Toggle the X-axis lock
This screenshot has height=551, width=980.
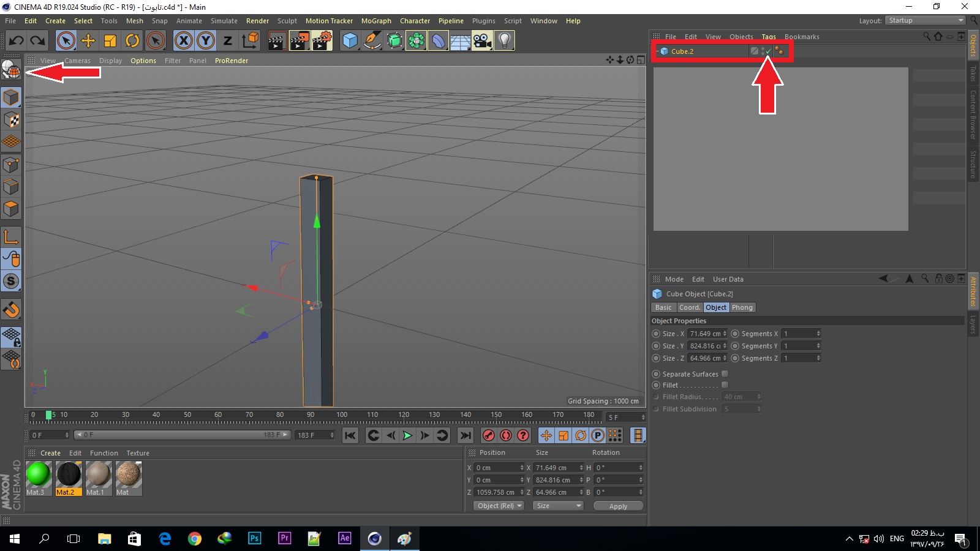click(x=183, y=41)
